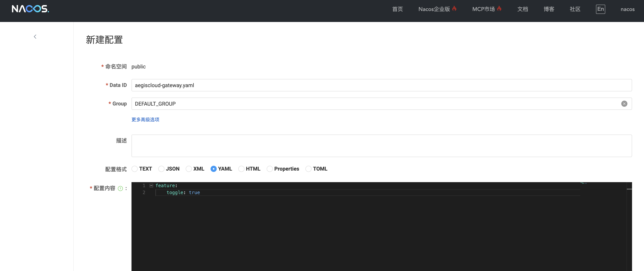This screenshot has height=271, width=644.
Task: Select the TEXT format radio button
Action: [x=135, y=169]
